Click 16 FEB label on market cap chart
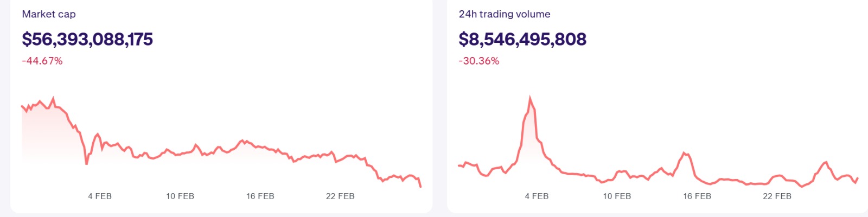 tap(260, 196)
